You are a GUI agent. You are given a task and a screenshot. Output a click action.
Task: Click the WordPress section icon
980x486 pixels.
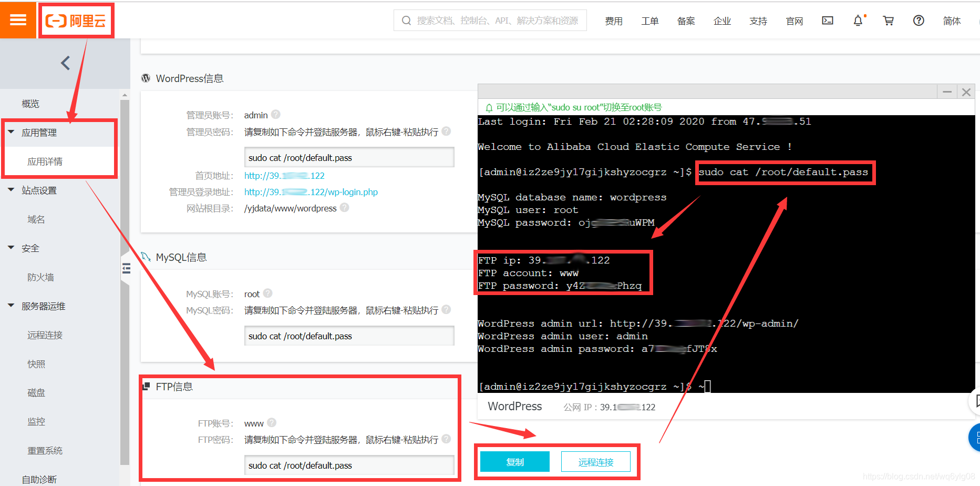(146, 78)
